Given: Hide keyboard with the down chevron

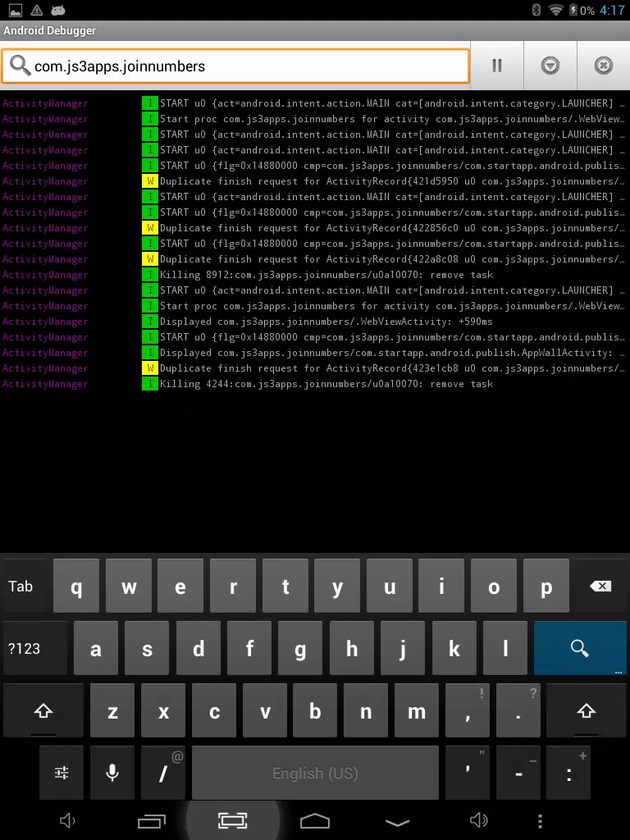Looking at the screenshot, I should tap(398, 821).
